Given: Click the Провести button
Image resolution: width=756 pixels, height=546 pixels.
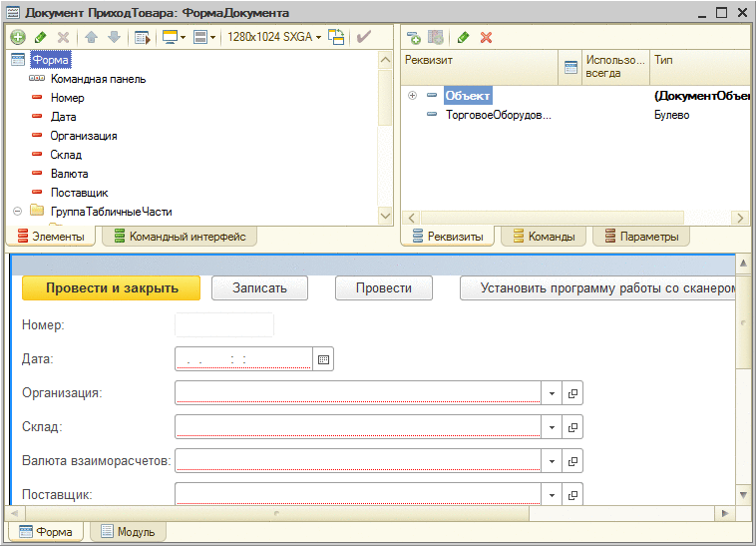Looking at the screenshot, I should tap(384, 287).
